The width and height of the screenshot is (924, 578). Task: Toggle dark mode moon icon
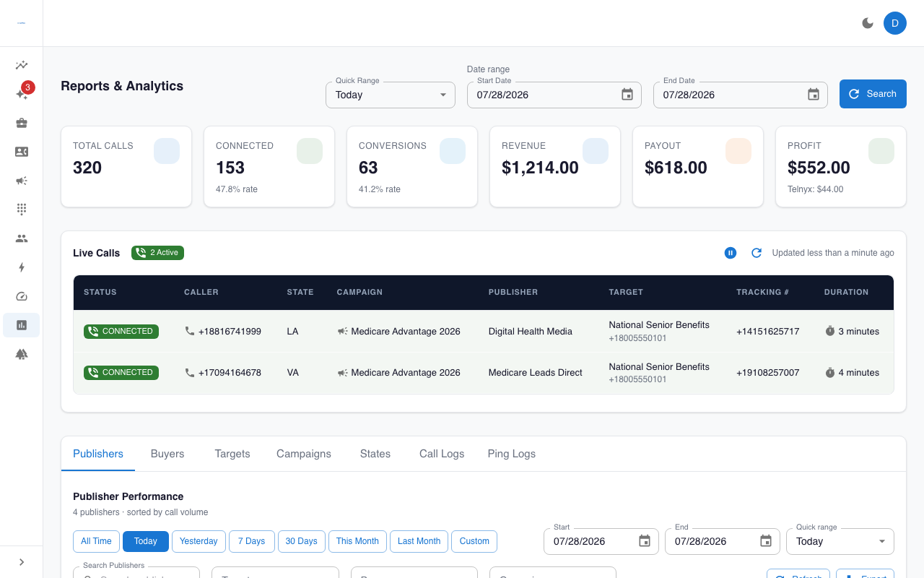868,23
